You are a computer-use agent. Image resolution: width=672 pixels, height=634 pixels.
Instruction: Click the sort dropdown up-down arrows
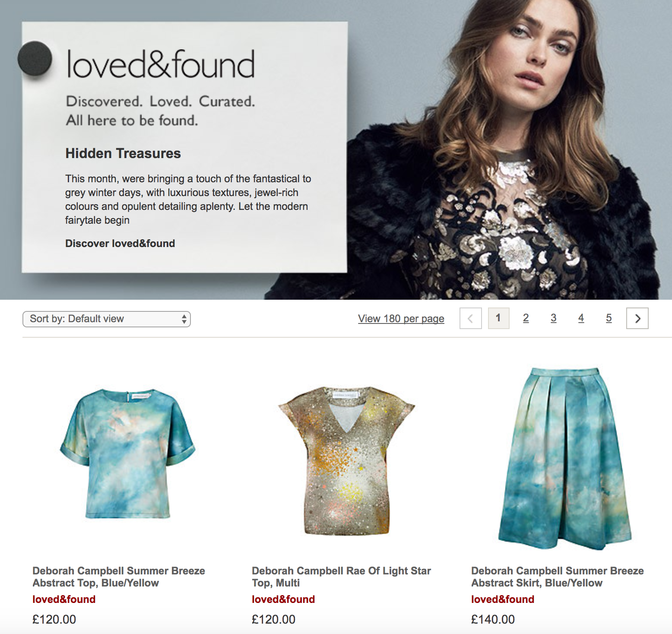(184, 319)
